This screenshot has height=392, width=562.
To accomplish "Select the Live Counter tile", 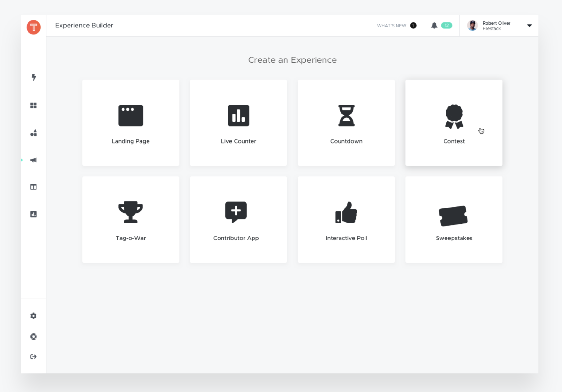I will (238, 123).
